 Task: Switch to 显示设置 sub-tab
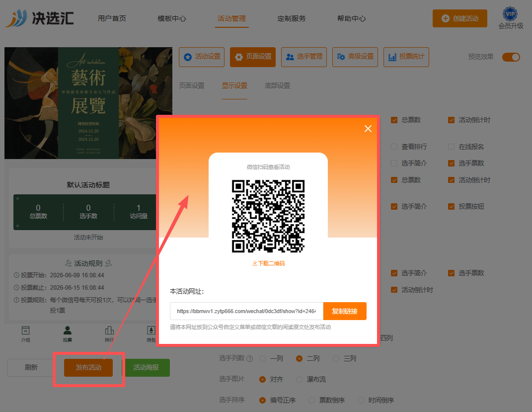[x=234, y=86]
